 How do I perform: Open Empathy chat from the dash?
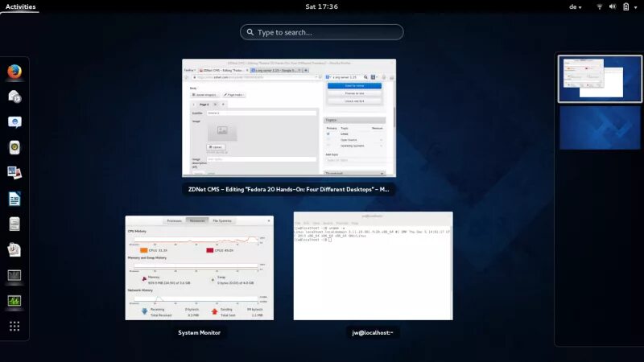14,122
